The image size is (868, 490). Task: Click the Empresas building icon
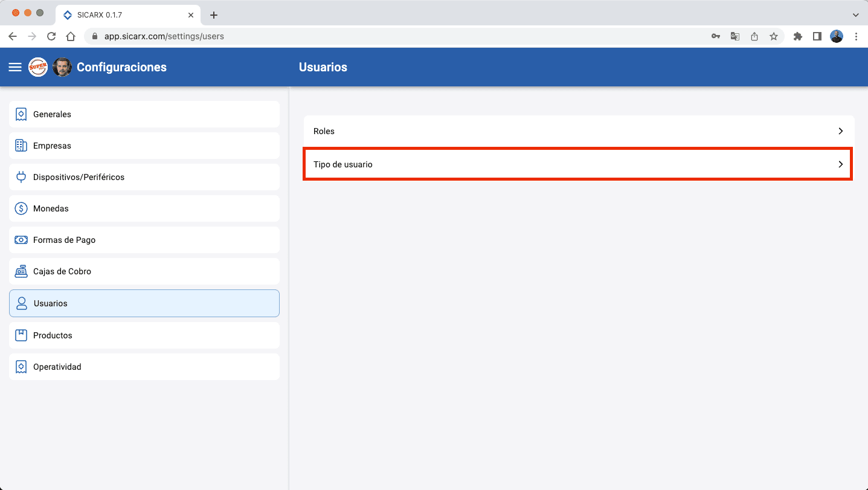21,146
